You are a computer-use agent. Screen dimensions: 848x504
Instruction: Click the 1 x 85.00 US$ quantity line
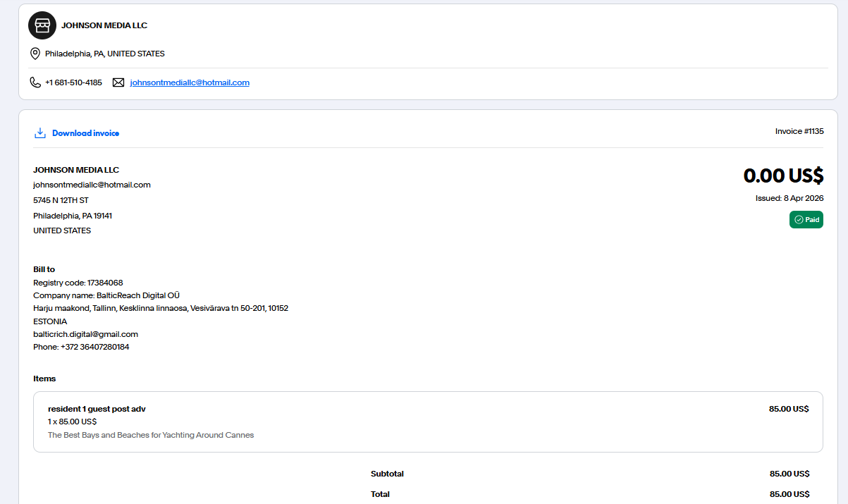[x=72, y=422]
